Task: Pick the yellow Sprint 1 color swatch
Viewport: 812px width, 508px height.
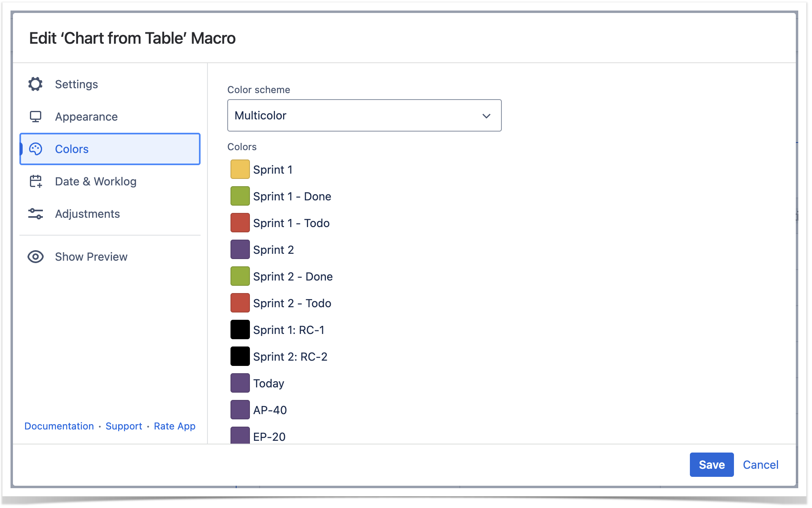Action: tap(240, 169)
